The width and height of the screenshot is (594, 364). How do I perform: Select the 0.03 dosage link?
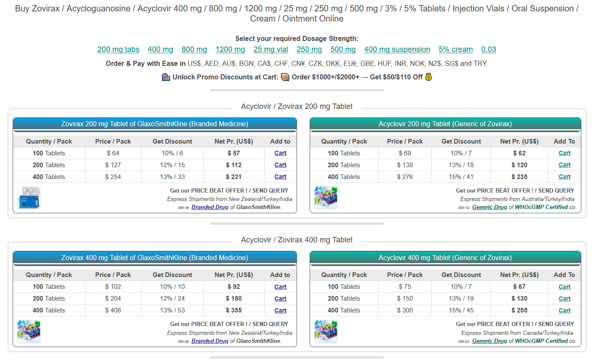(489, 49)
